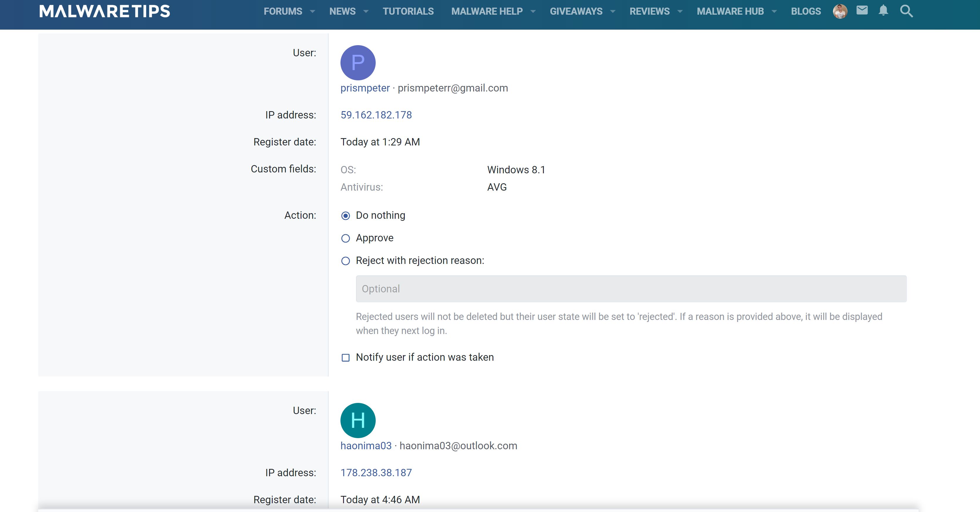
Task: Choose Reject with rejection reason
Action: pos(345,261)
